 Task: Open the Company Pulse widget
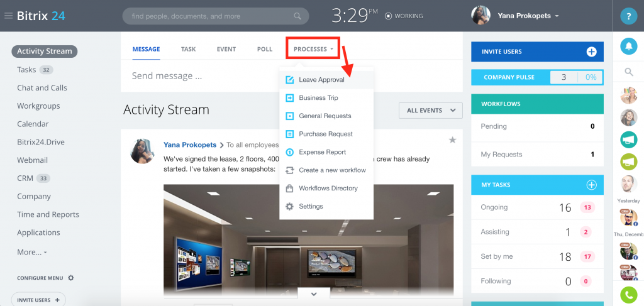(537, 77)
